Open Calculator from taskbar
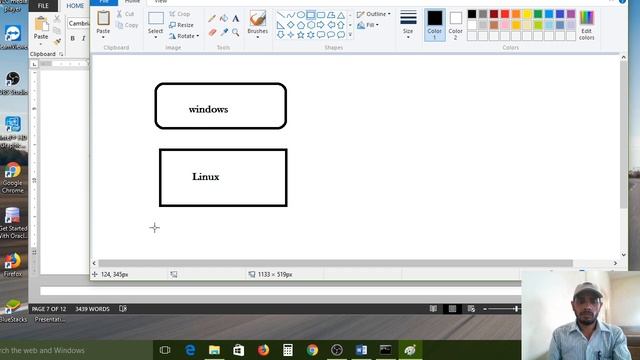Viewport: 640px width, 360px height. pyautogui.click(x=288, y=350)
